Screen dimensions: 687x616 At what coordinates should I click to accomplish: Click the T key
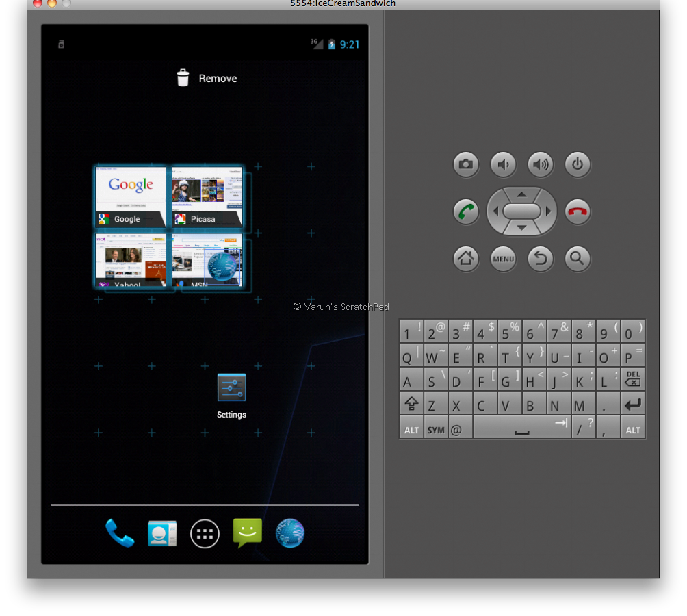pos(510,355)
